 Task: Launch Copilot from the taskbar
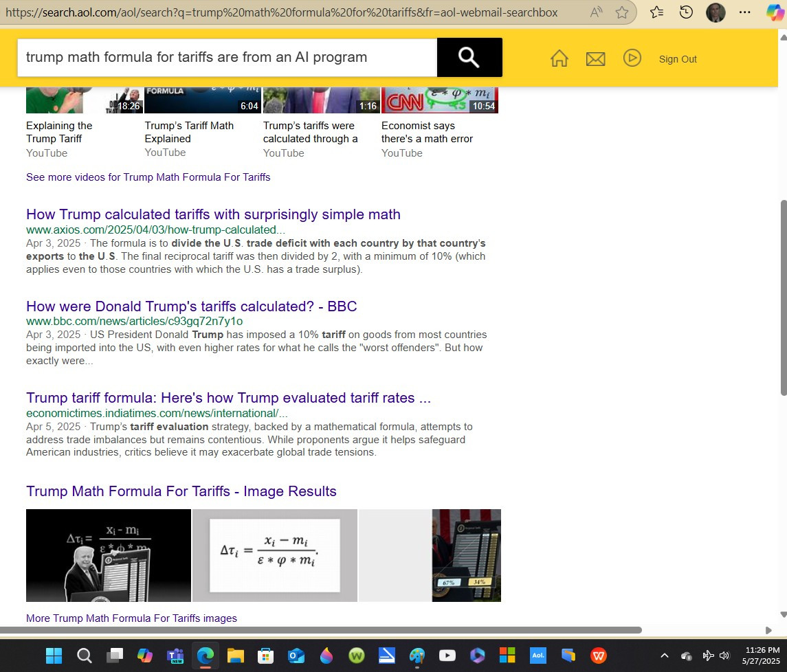(145, 656)
